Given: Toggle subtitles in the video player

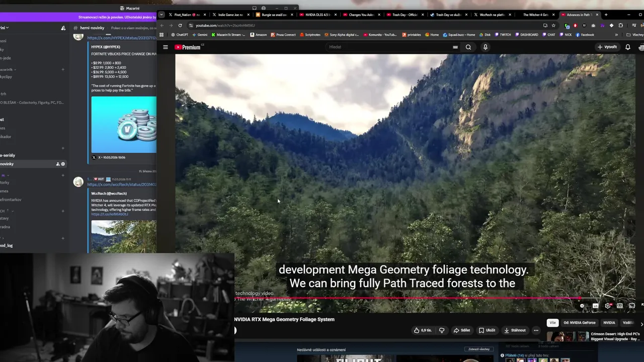Looking at the screenshot, I should [x=596, y=306].
